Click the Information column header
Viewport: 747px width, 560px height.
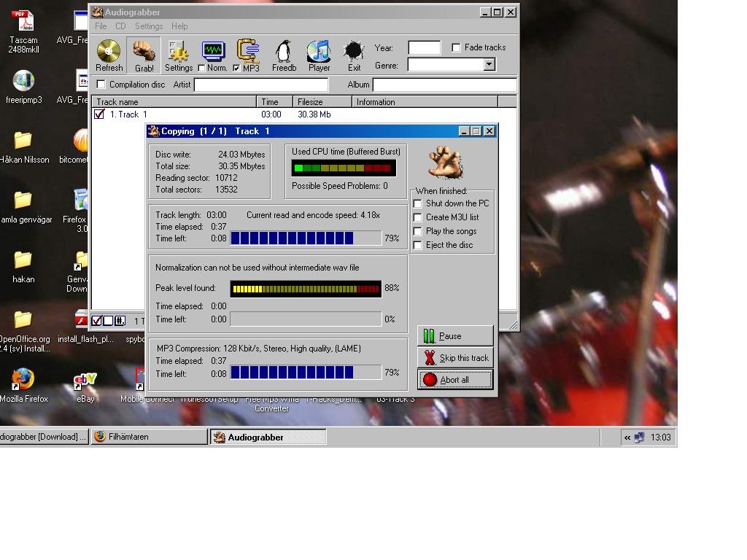pyautogui.click(x=425, y=101)
